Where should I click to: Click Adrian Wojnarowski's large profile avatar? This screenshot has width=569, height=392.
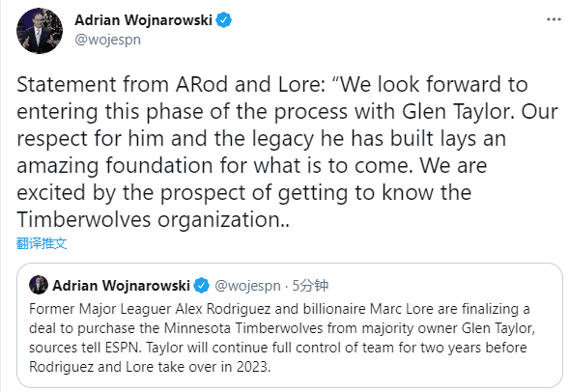(x=40, y=31)
